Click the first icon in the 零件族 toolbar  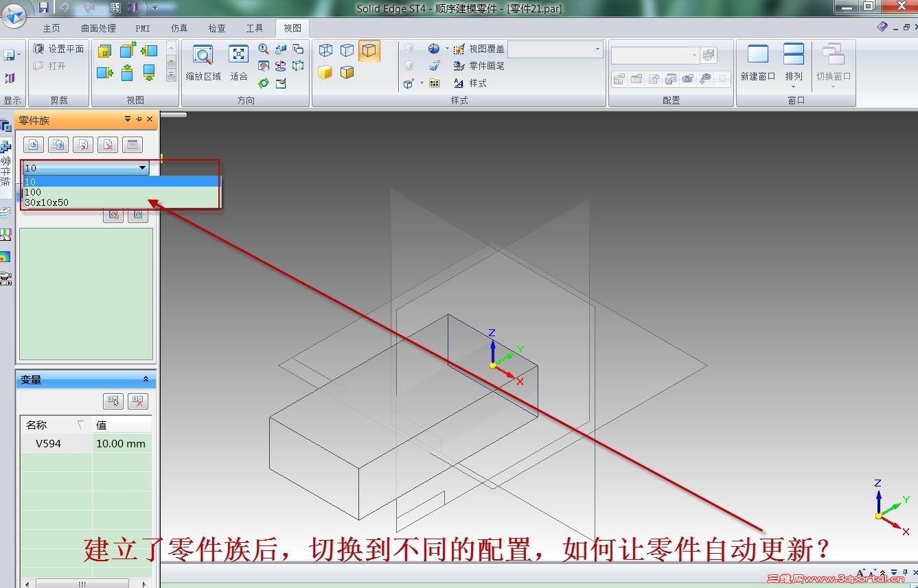pyautogui.click(x=34, y=144)
